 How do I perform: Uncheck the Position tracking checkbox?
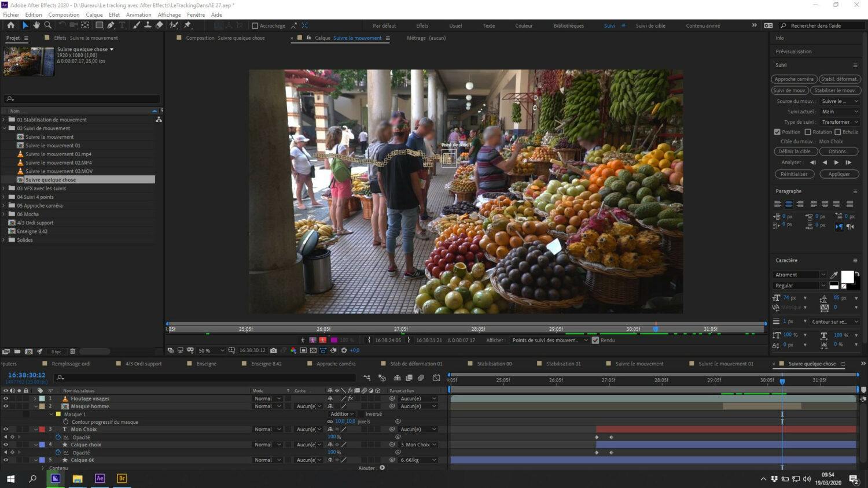(x=777, y=132)
